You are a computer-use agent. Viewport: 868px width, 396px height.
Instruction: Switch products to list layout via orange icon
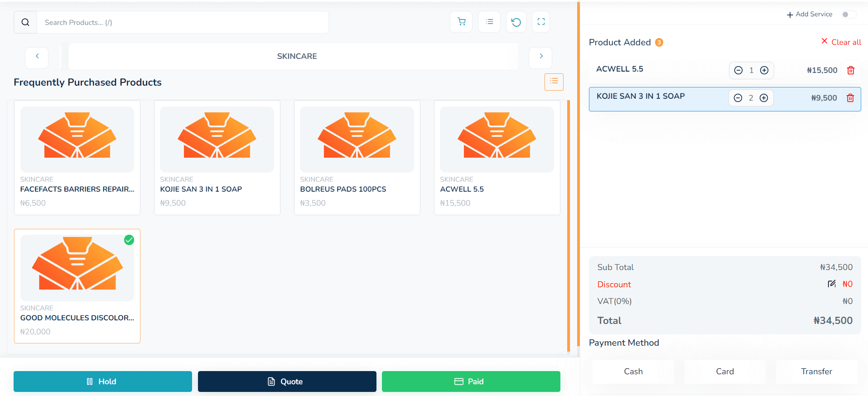(x=554, y=82)
